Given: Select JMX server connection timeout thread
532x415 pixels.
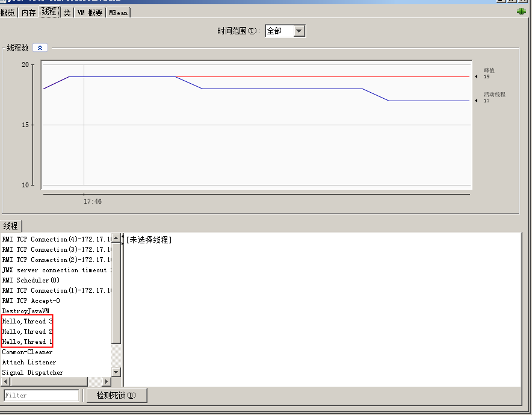Looking at the screenshot, I should [56, 270].
